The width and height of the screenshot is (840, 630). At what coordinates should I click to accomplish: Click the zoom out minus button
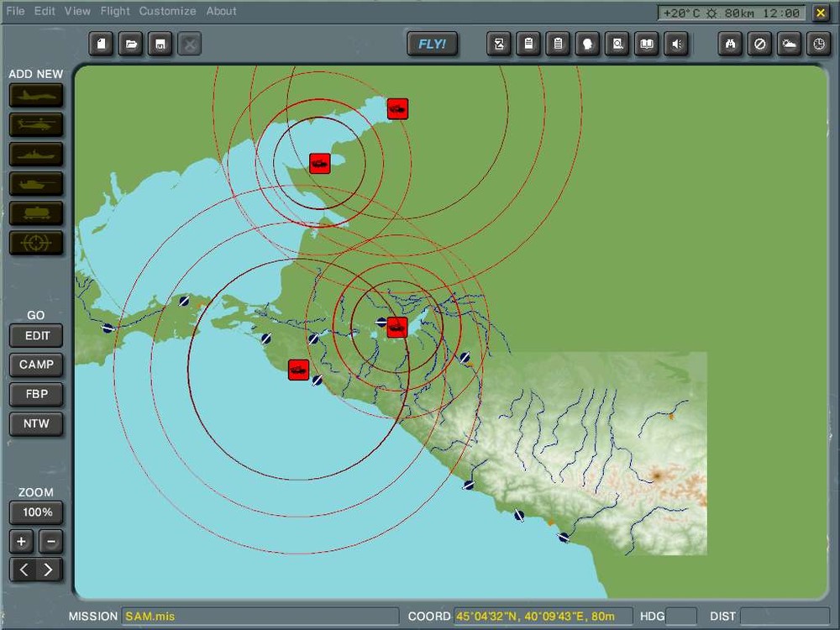click(50, 542)
